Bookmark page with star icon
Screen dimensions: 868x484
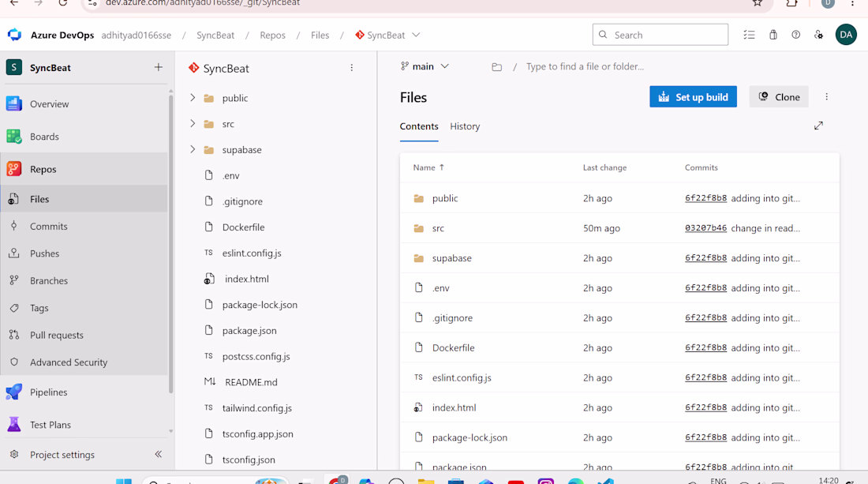coord(758,3)
